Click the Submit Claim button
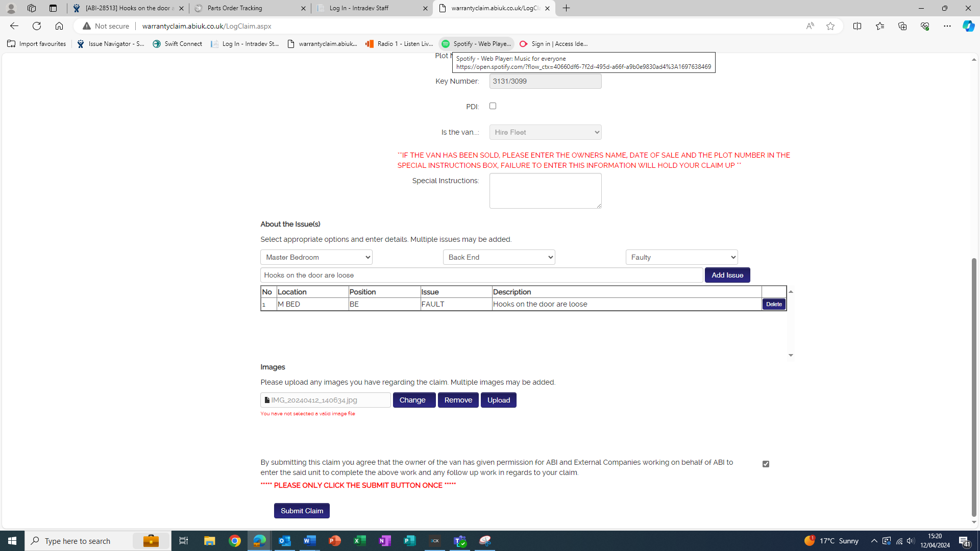Viewport: 980px width, 551px height. (x=302, y=511)
